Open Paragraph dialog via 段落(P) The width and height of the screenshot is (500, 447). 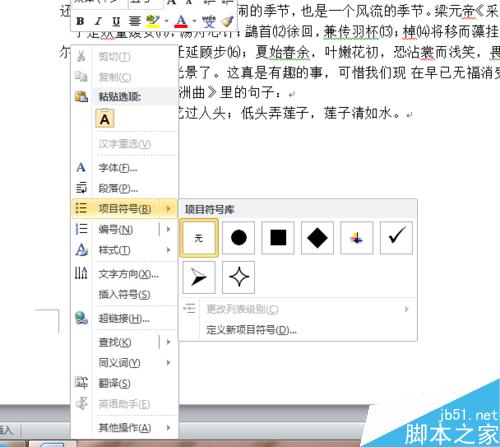(118, 188)
